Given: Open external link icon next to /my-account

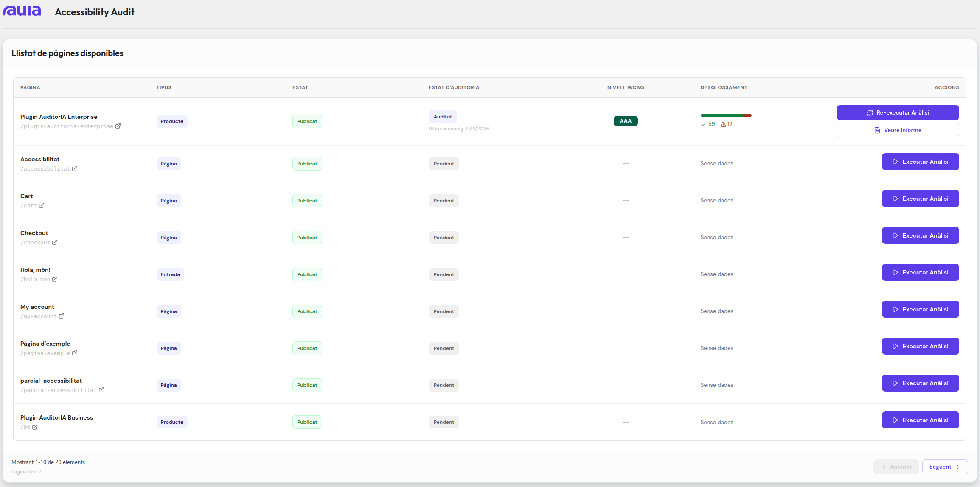Looking at the screenshot, I should 62,316.
